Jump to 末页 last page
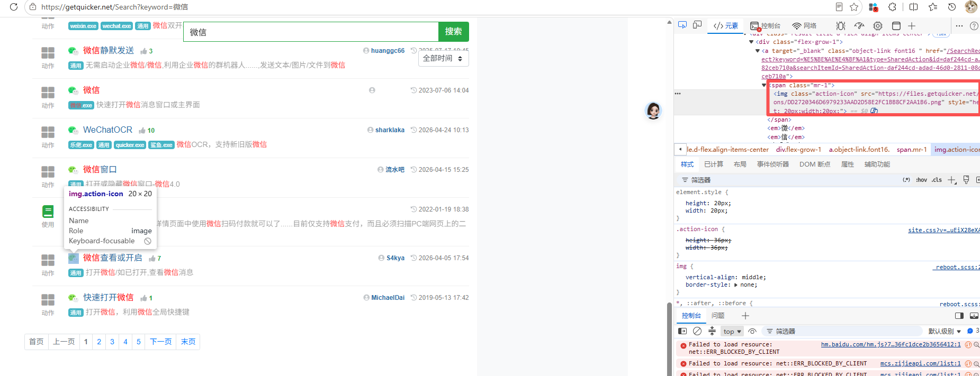This screenshot has height=376, width=980. tap(188, 342)
